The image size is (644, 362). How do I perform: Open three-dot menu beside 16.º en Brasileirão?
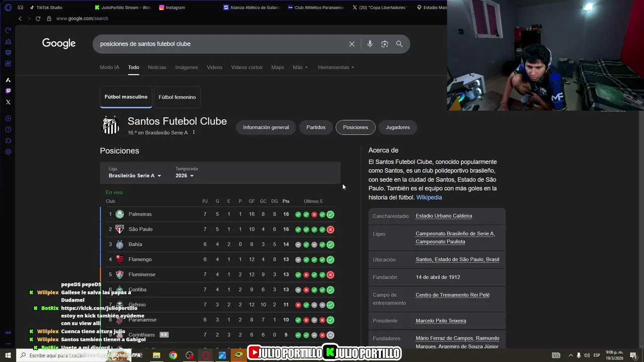(x=194, y=133)
